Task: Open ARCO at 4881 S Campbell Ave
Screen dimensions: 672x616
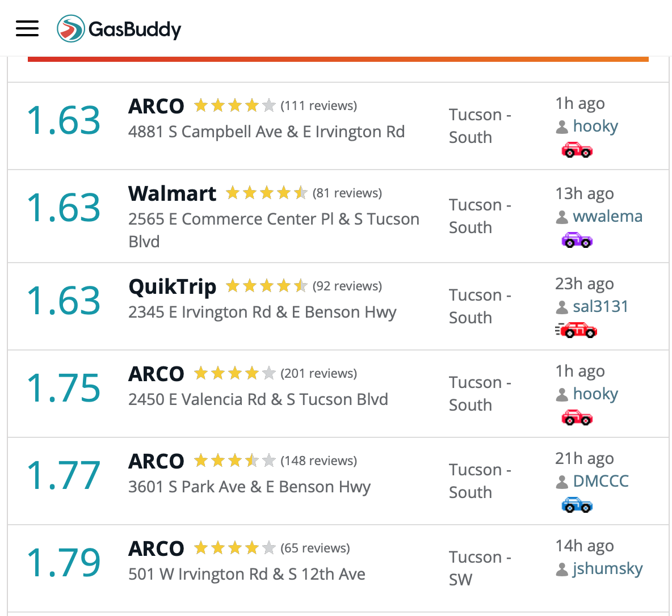Action: click(156, 106)
